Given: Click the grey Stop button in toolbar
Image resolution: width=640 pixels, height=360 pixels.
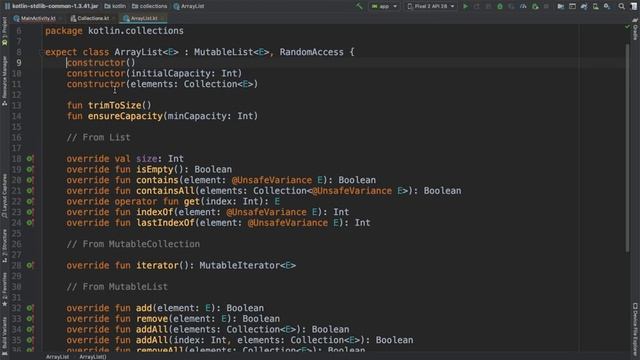Looking at the screenshot, I should (547, 6).
